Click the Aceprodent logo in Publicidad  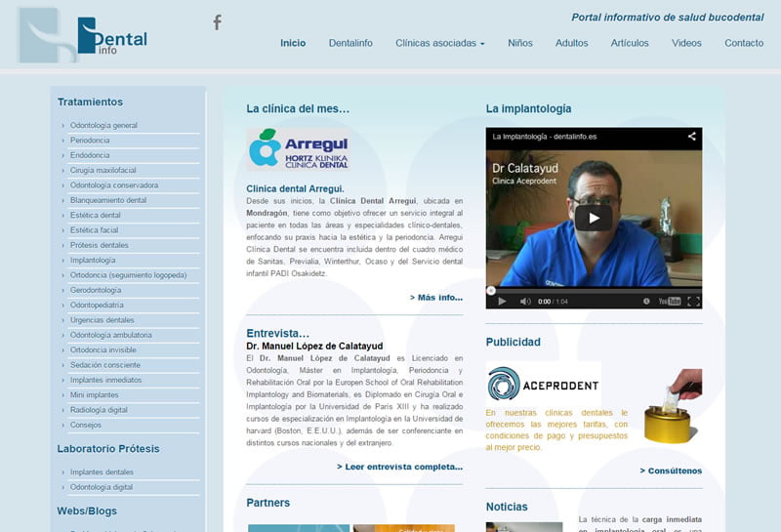coord(544,384)
